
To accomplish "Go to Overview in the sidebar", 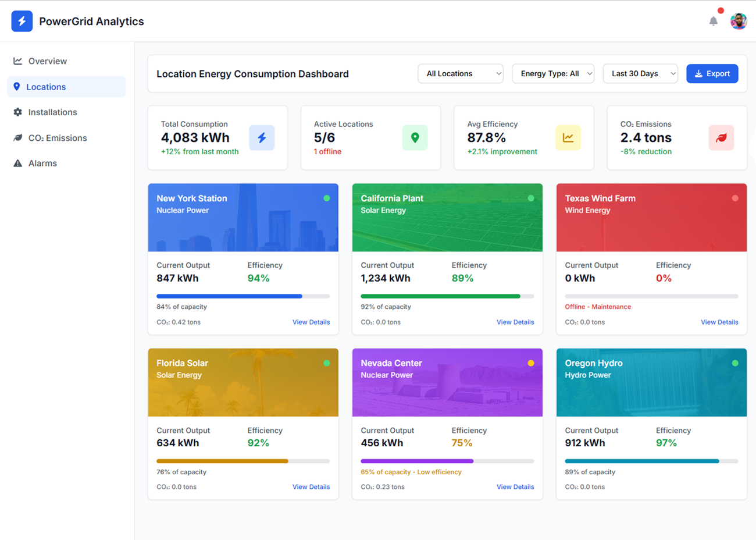I will 47,61.
